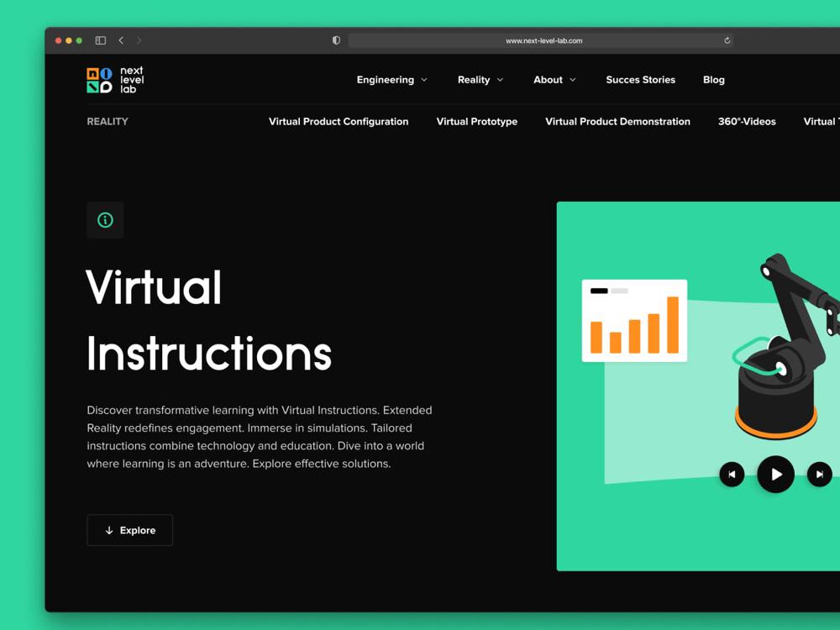The image size is (840, 630).
Task: Skip to previous video track
Action: coord(732,474)
